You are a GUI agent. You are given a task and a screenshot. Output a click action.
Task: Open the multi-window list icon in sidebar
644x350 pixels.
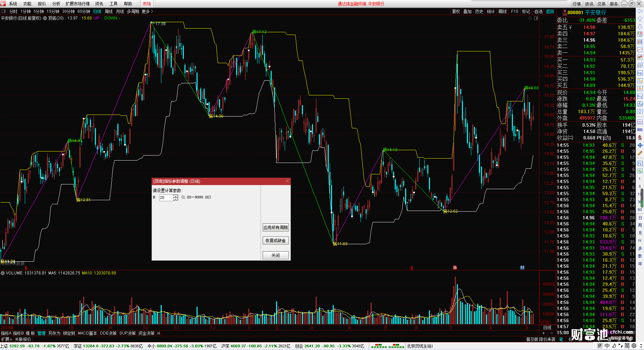(x=640, y=65)
